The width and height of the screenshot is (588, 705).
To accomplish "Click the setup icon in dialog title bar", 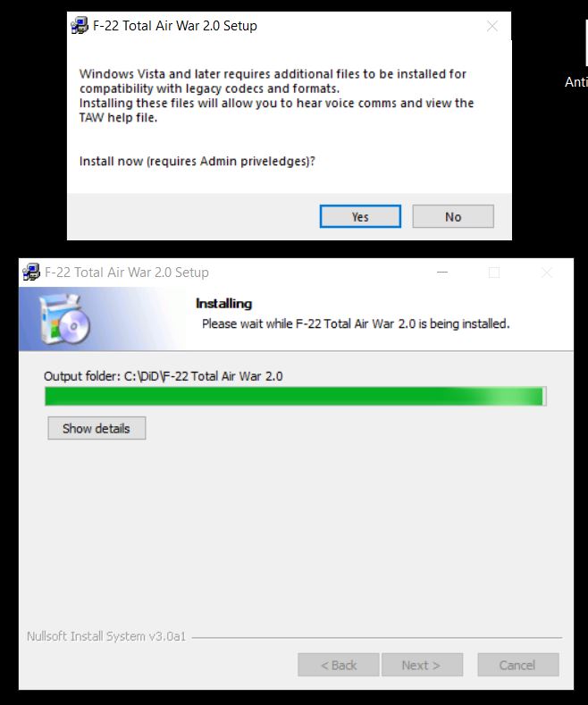I will [x=80, y=26].
